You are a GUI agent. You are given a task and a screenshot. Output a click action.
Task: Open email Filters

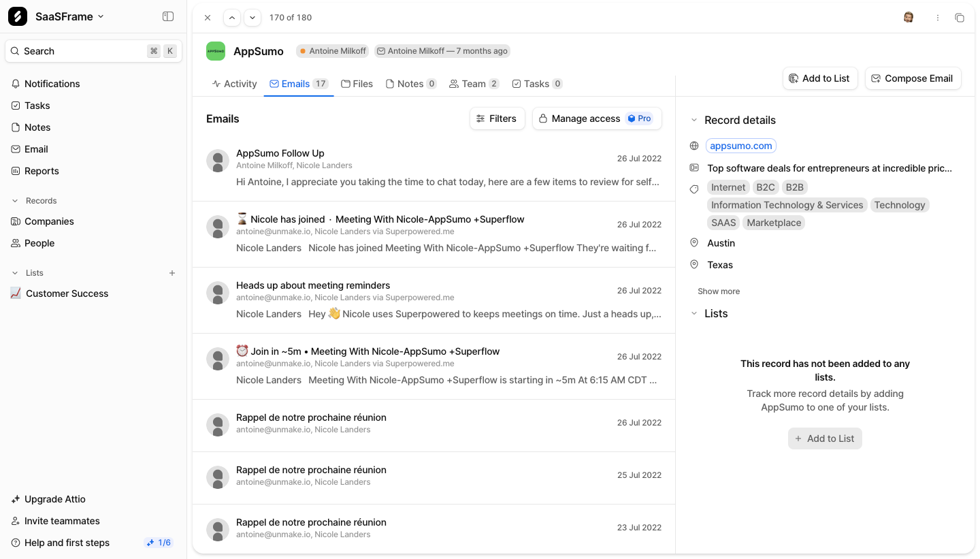497,118
